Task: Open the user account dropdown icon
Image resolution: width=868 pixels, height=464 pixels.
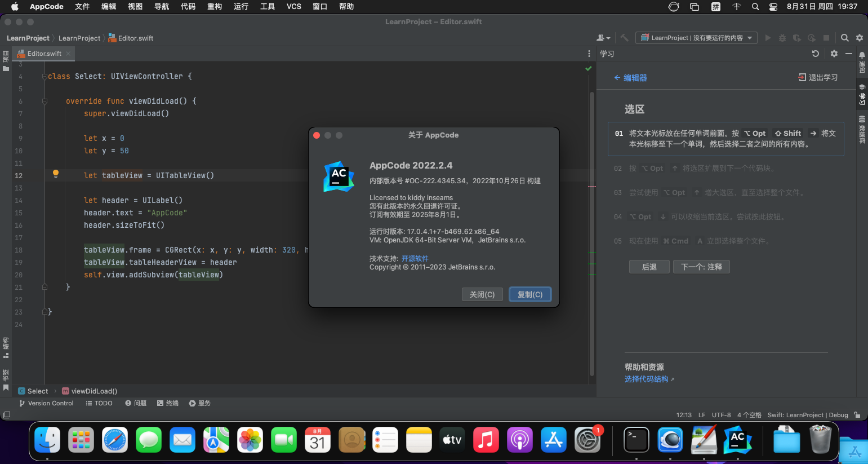Action: 603,38
